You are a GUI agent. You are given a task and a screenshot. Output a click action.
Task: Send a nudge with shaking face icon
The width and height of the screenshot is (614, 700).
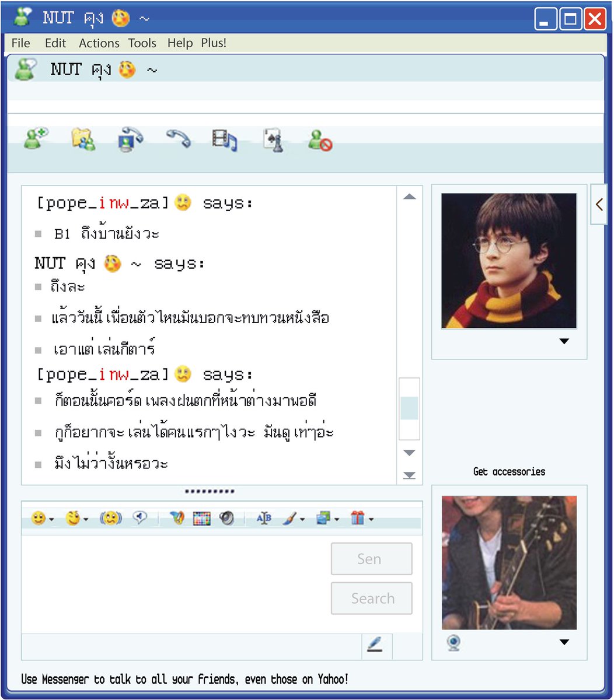[110, 518]
